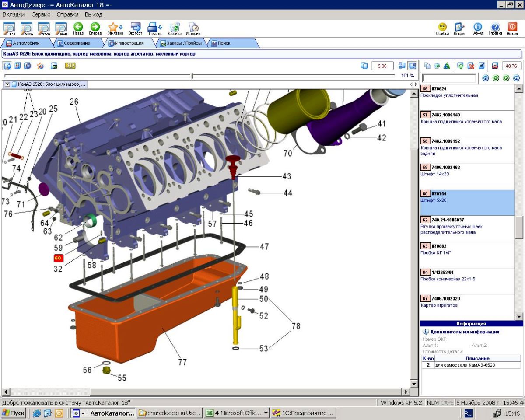Screen dimensions: 525x420
Task: Open the Пуск start menu
Action: 14,413
